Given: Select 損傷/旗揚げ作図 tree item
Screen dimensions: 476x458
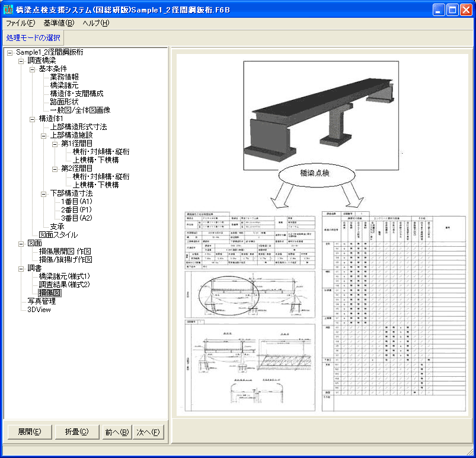Looking at the screenshot, I should point(66,259).
